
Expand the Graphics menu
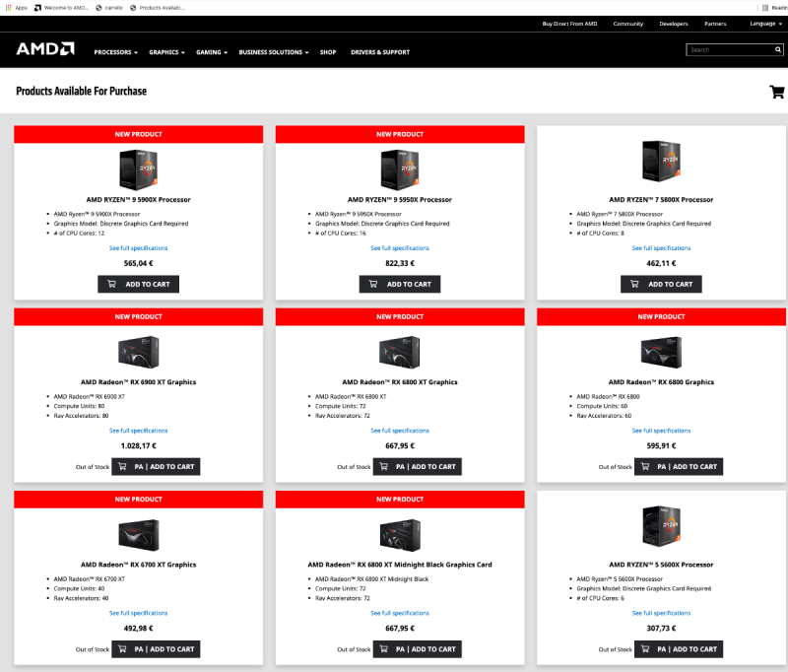pyautogui.click(x=166, y=52)
